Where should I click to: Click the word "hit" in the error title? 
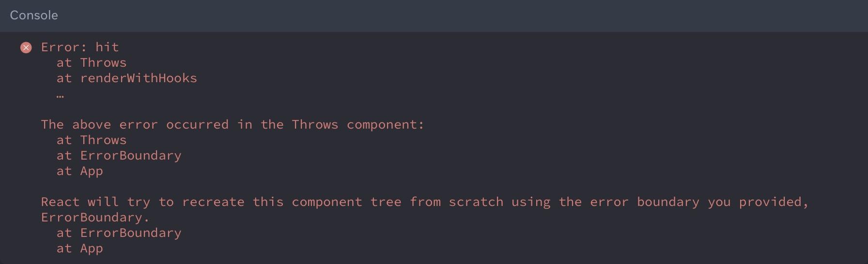(x=107, y=47)
